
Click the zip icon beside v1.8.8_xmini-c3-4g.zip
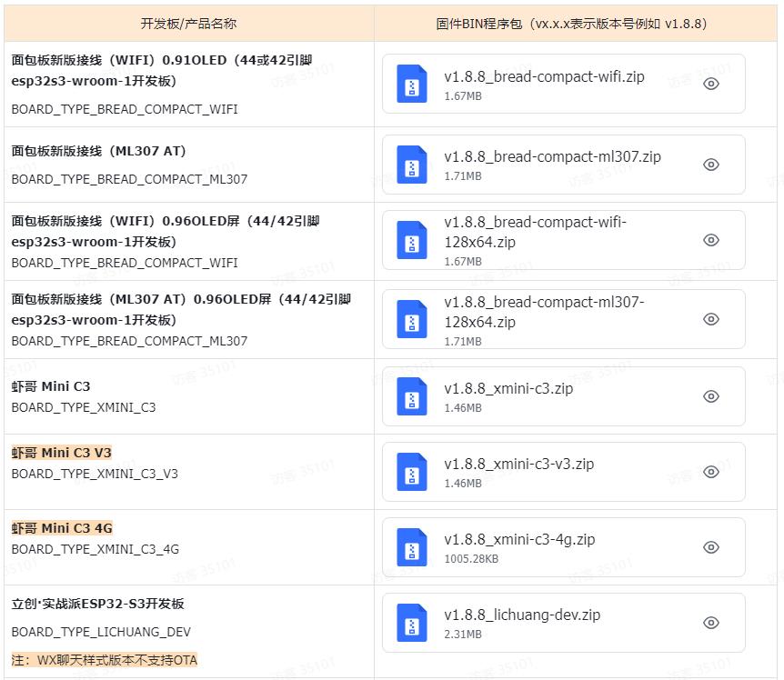(x=412, y=547)
